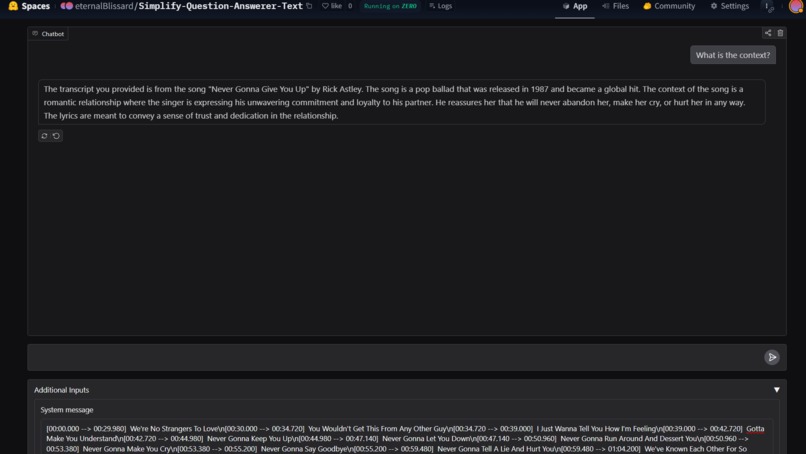Viewport: 806px width, 454px height.
Task: Open the Simplify-Question-Answerer-Text space title
Action: (x=221, y=6)
